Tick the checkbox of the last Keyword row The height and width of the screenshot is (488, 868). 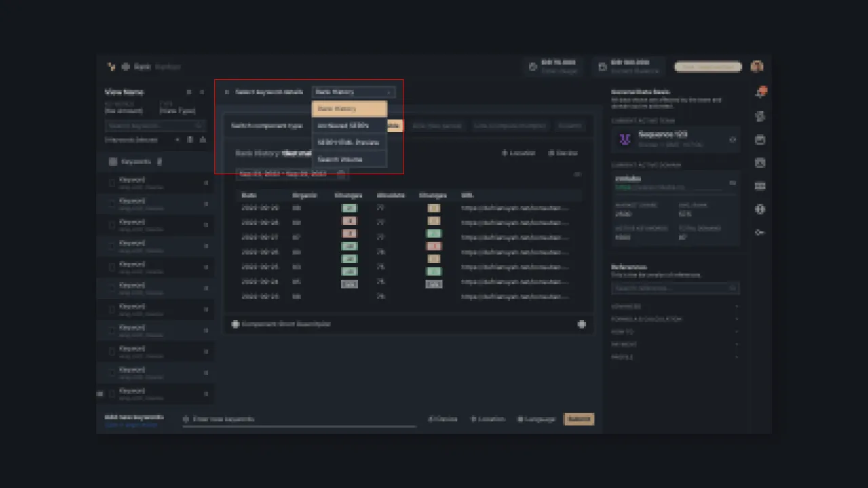(113, 394)
